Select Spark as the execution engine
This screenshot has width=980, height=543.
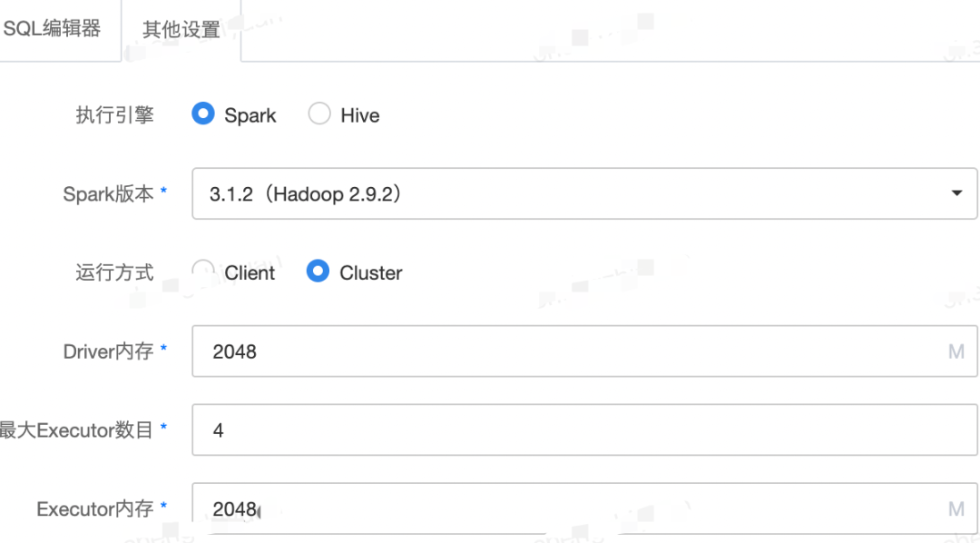click(x=203, y=114)
